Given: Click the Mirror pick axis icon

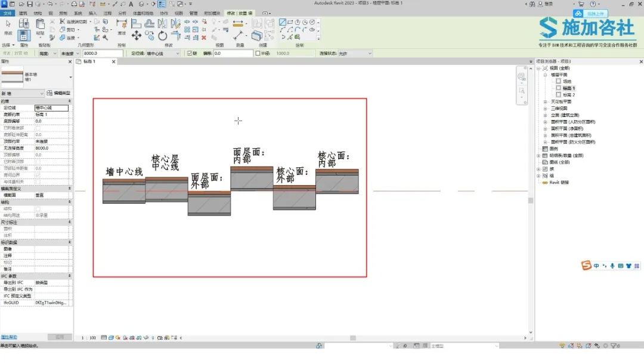Looking at the screenshot, I should pos(163,23).
